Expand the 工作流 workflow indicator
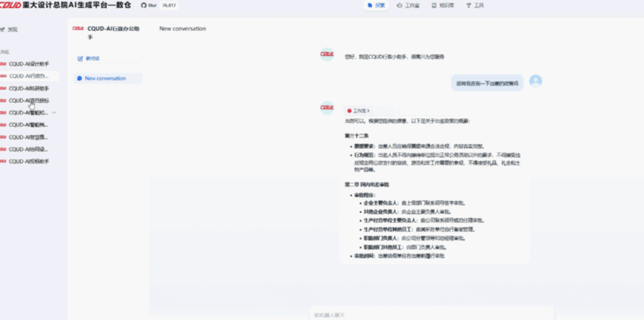 (x=359, y=111)
